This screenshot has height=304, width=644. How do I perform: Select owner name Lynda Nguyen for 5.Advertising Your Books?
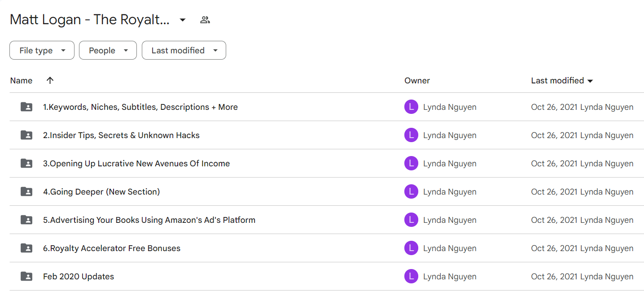pos(450,220)
